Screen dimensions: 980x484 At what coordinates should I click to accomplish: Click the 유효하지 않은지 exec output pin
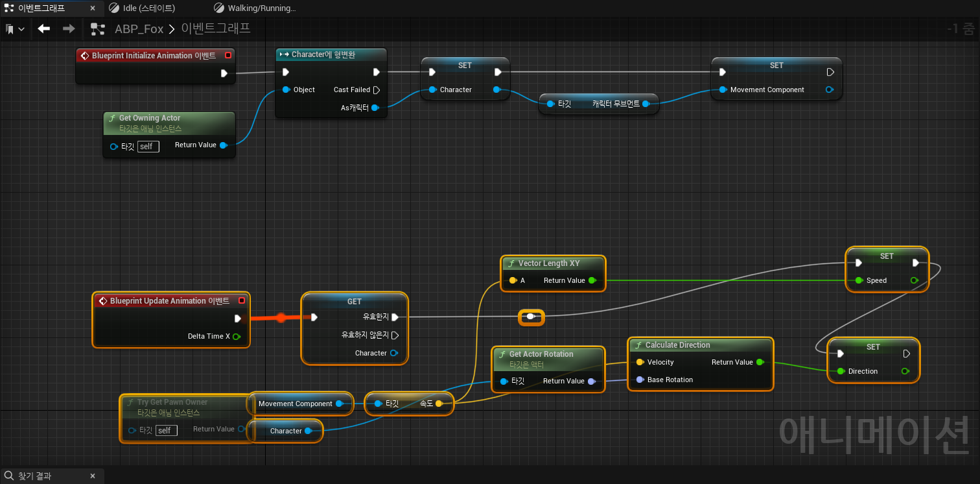tap(395, 335)
